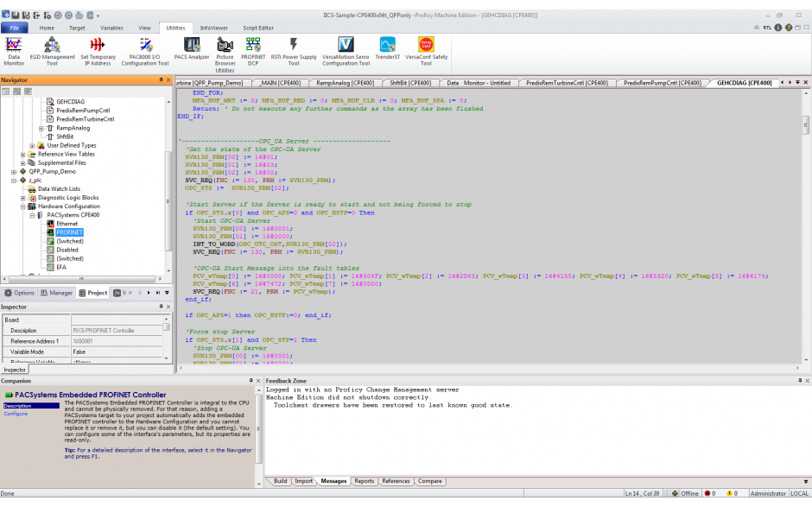Switch to RampAnalog [CPE400] editor tab
The image size is (812, 507).
345,83
